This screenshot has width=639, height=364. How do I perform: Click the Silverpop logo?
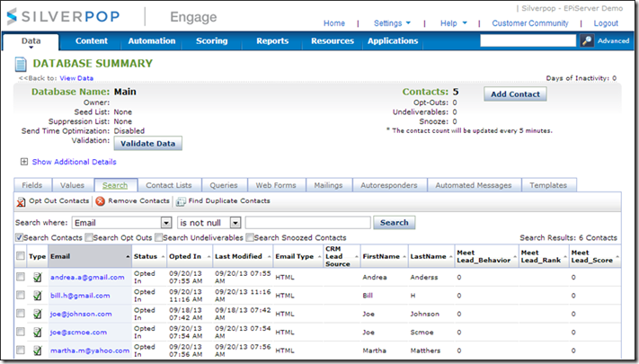64,16
